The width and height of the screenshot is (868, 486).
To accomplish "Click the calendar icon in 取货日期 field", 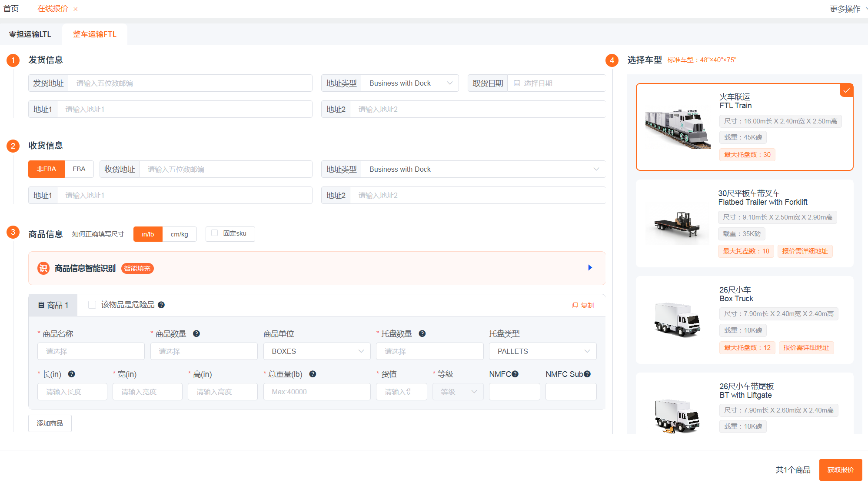I will (x=517, y=83).
